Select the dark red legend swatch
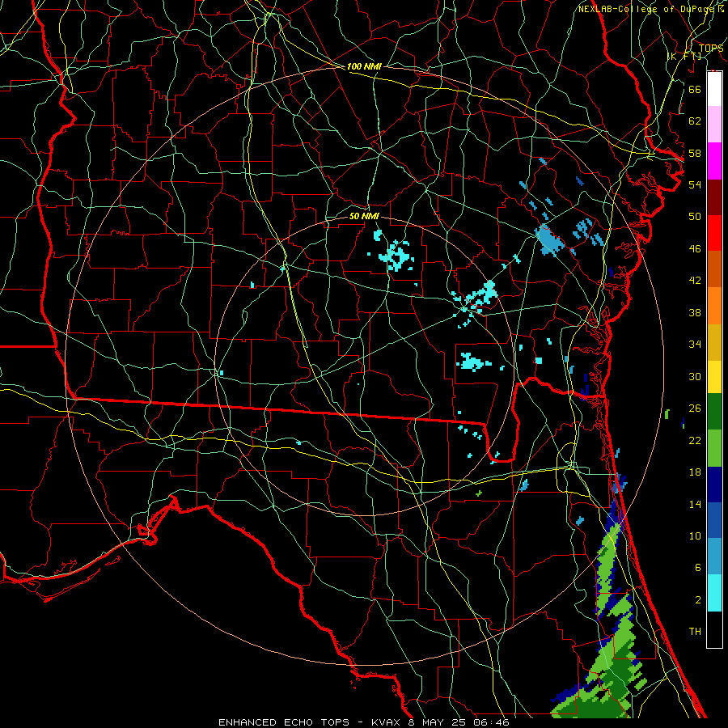728x728 pixels. (714, 197)
